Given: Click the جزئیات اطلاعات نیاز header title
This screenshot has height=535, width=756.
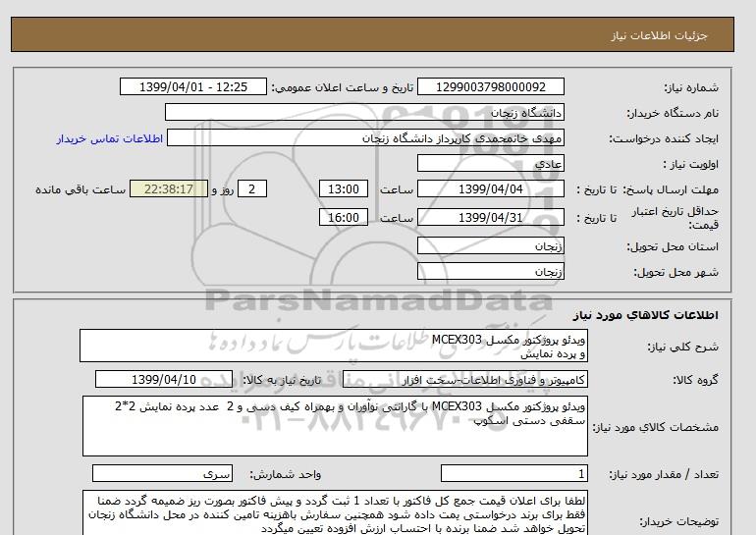Looking at the screenshot, I should (x=659, y=35).
